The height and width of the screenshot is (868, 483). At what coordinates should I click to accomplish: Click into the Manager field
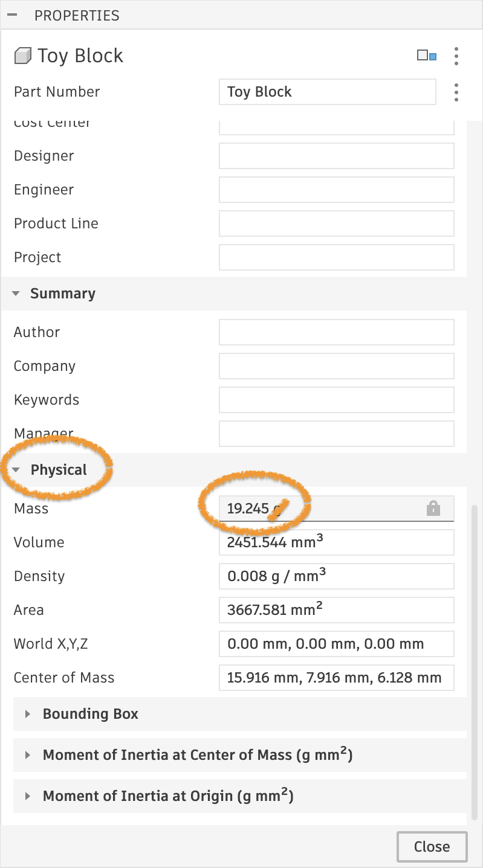336,434
